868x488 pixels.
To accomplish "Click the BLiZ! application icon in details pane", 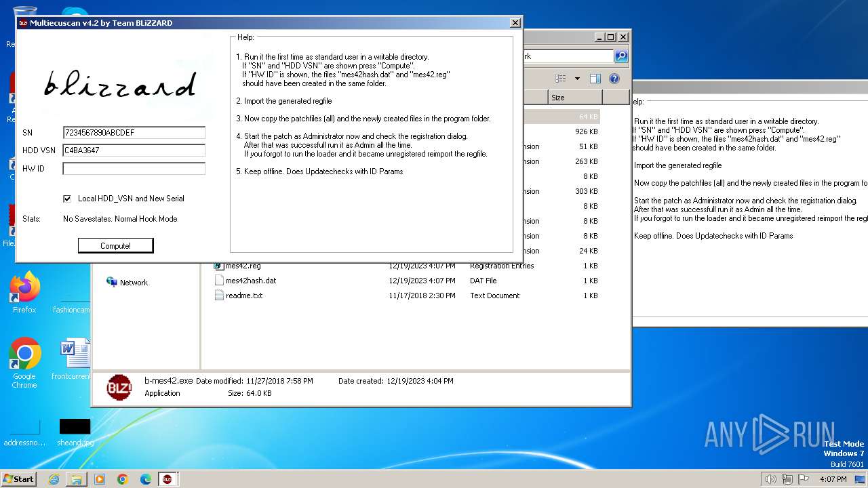I will coord(119,387).
